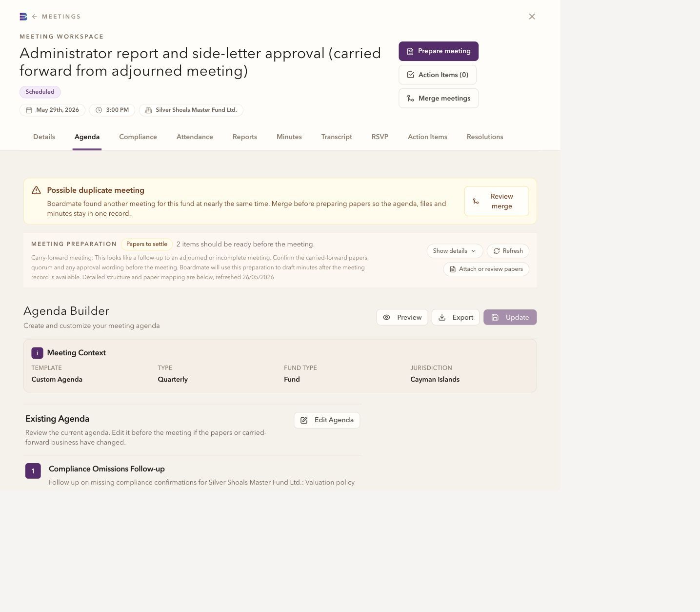Click the clock icon on the 3:00 PM chip

click(99, 110)
